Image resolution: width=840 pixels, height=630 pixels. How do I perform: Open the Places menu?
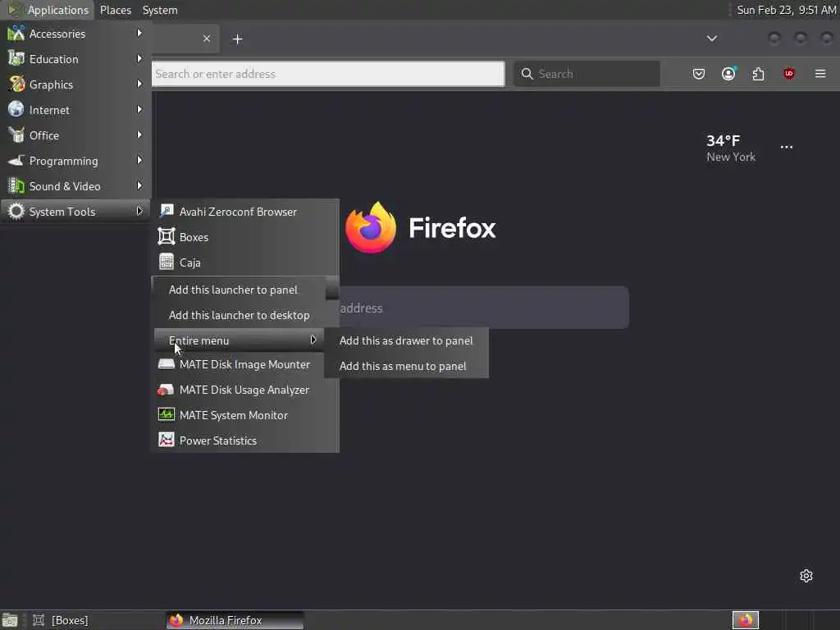point(115,10)
